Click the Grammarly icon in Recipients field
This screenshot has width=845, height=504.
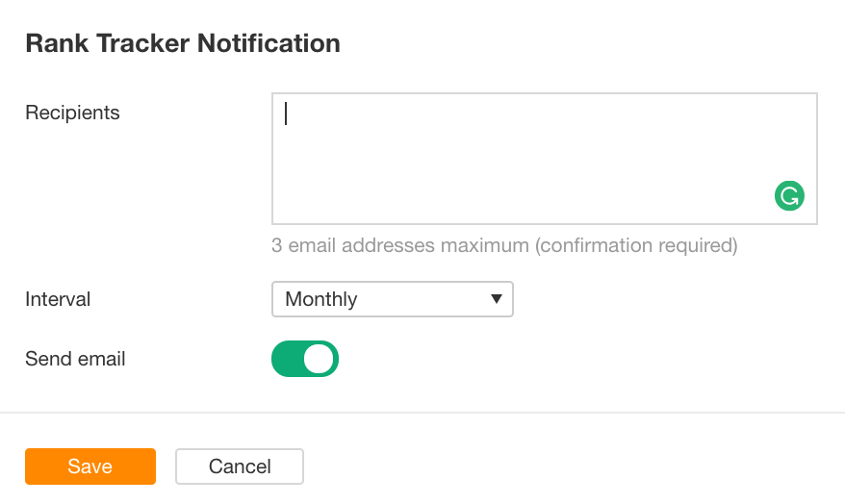(789, 196)
